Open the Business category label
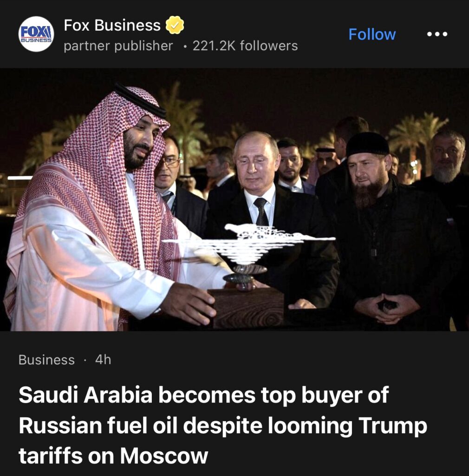Image resolution: width=469 pixels, height=476 pixels. (46, 360)
